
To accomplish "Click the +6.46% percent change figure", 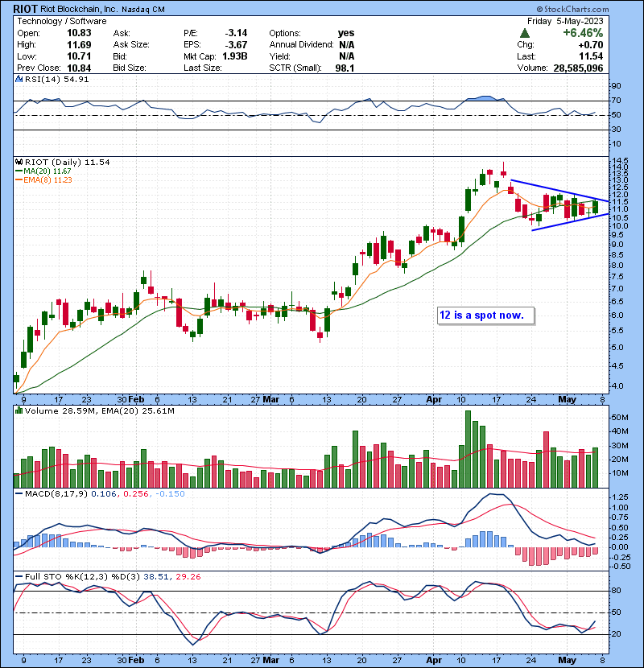I will [583, 33].
